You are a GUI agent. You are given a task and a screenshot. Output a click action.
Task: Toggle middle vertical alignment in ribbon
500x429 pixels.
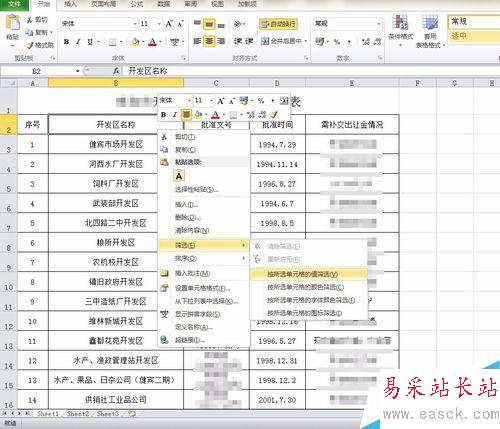[209, 23]
